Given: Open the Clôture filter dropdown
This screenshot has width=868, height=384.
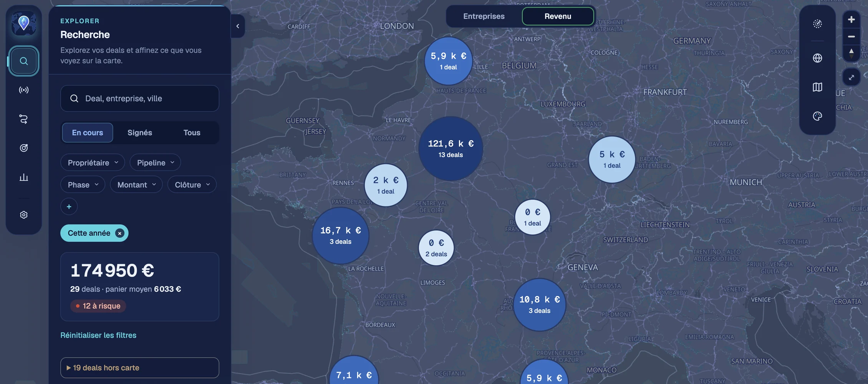Looking at the screenshot, I should (192, 185).
